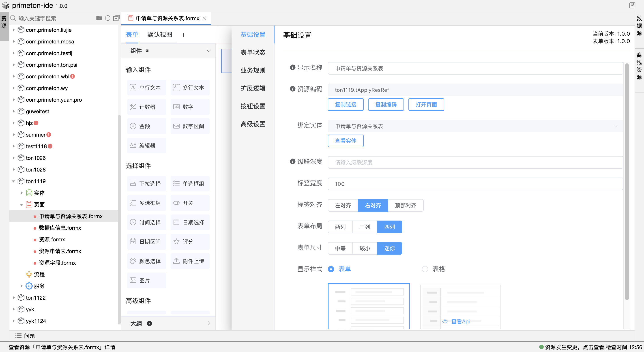
Task: Choose the 表单 display style radio
Action: (x=331, y=269)
